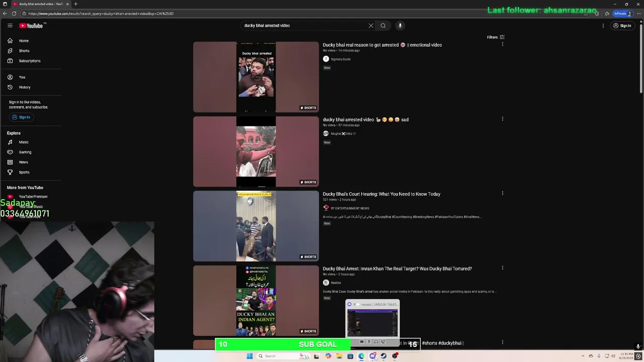This screenshot has height=362, width=644.
Task: Open the browser tab actions menu icon
Action: [5, 4]
